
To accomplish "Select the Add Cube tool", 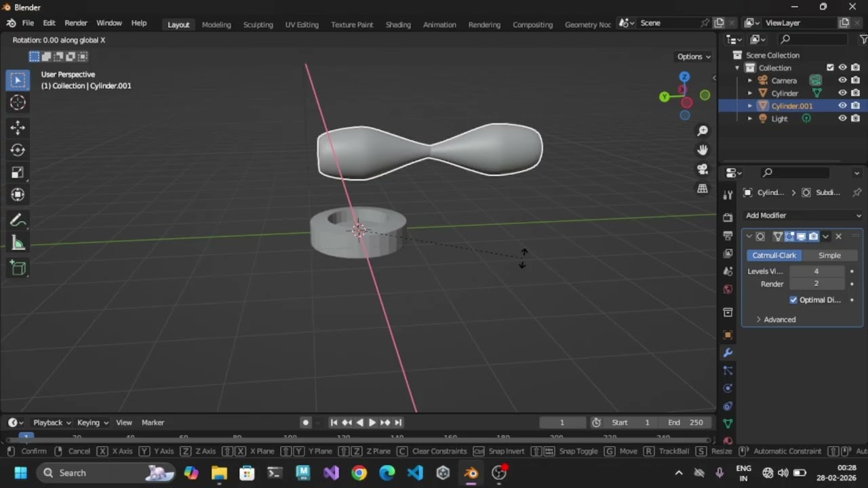I will (x=18, y=268).
